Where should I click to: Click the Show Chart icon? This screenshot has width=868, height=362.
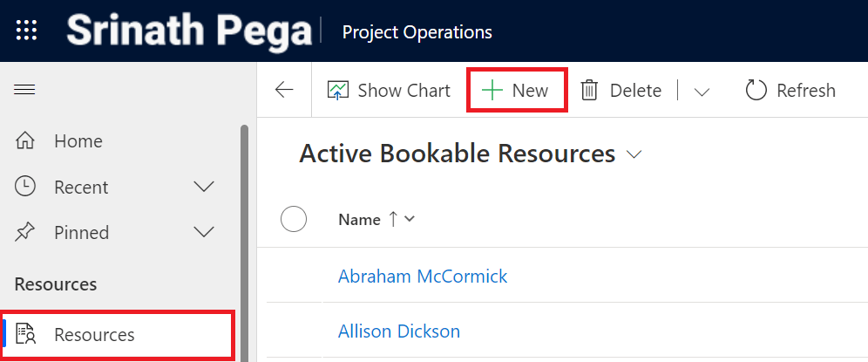[338, 91]
